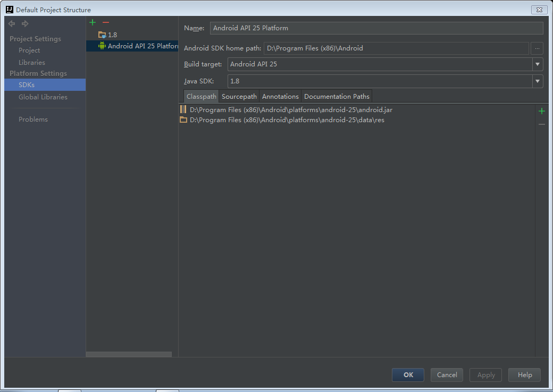Open the Build target dropdown

click(537, 64)
